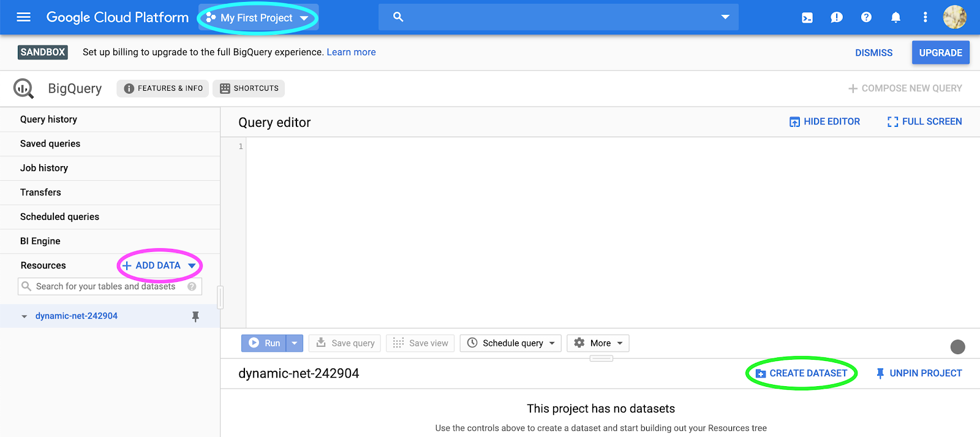The width and height of the screenshot is (980, 437).
Task: Click the search magnifier icon in top bar
Action: point(398,17)
